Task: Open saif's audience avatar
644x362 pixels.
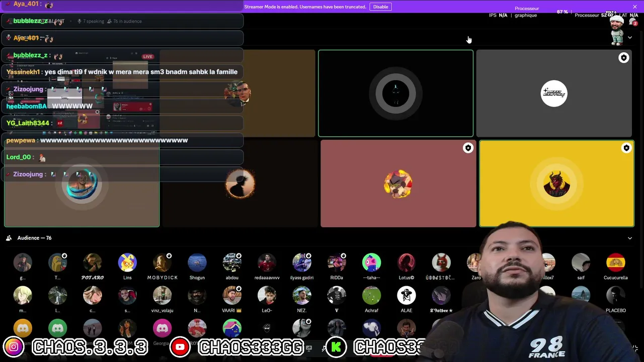Action: 581,262
